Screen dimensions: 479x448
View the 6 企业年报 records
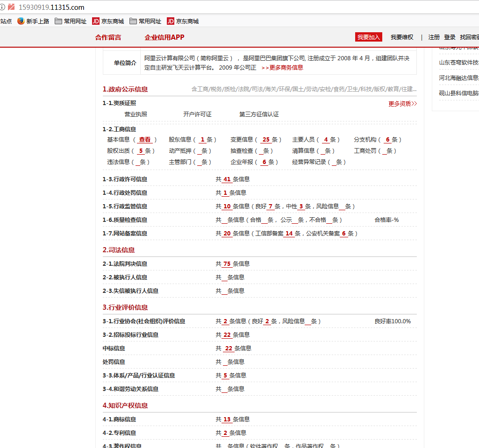[x=264, y=162]
